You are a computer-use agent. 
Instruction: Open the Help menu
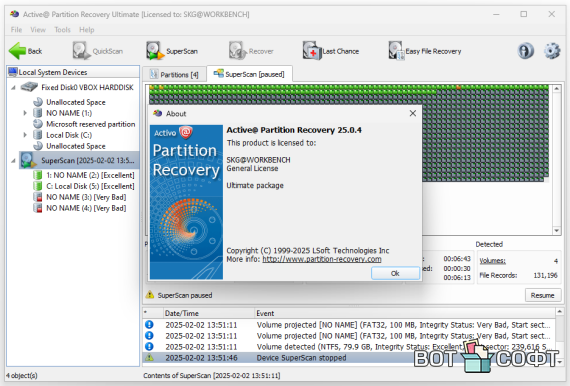[x=87, y=30]
